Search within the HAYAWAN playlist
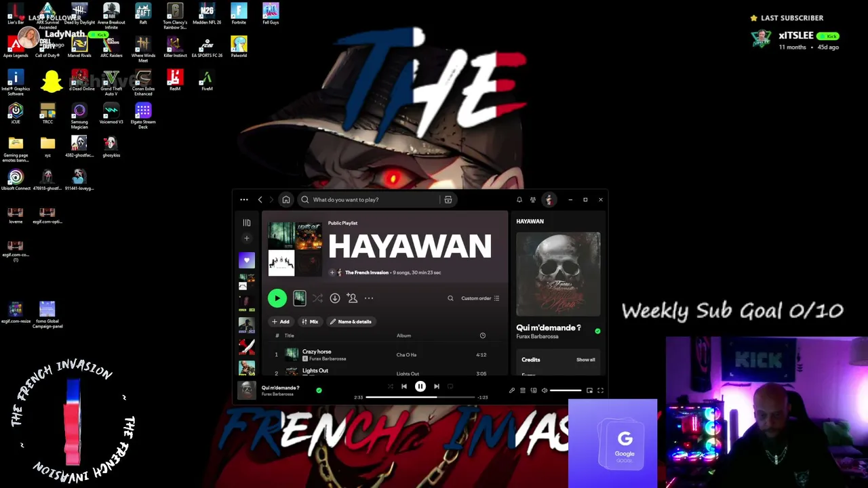 pos(450,298)
